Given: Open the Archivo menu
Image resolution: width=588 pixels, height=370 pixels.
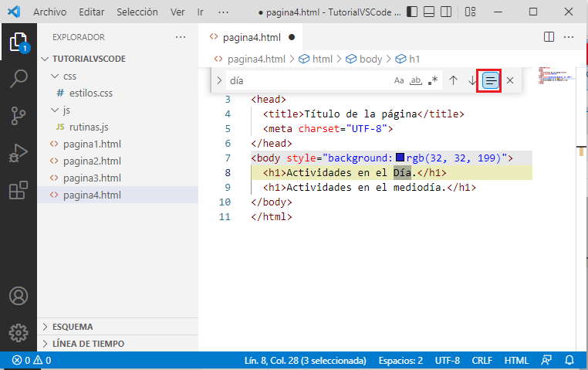Looking at the screenshot, I should click(x=49, y=12).
